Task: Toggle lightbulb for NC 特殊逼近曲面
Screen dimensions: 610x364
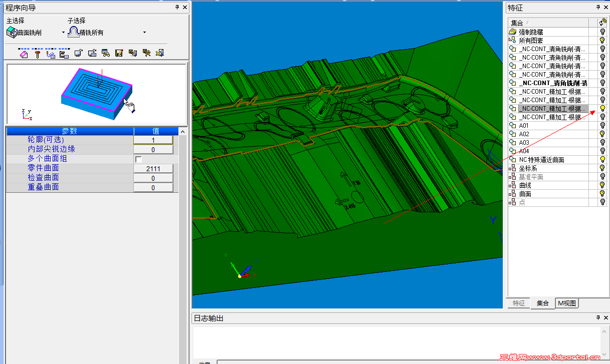Action: [602, 159]
